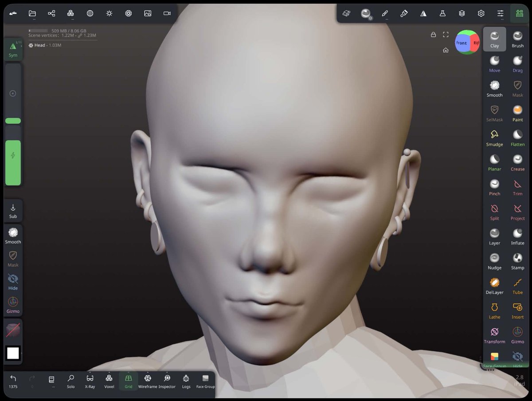Open the flask icon menu
Image resolution: width=532 pixels, height=401 pixels.
(x=442, y=13)
